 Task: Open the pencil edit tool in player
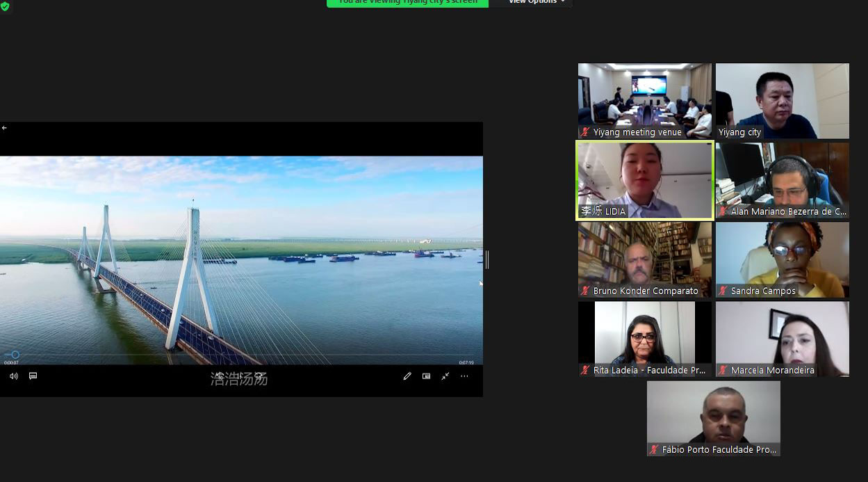click(407, 376)
